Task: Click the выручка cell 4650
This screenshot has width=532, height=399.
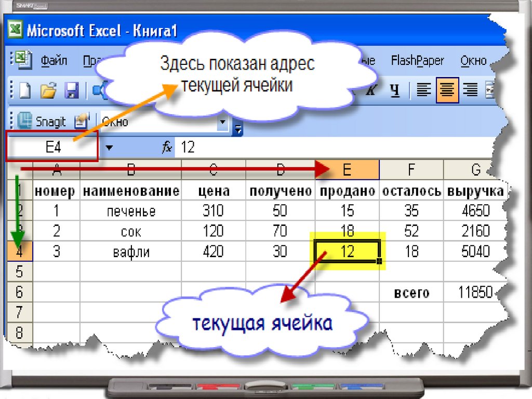Action: click(x=475, y=211)
